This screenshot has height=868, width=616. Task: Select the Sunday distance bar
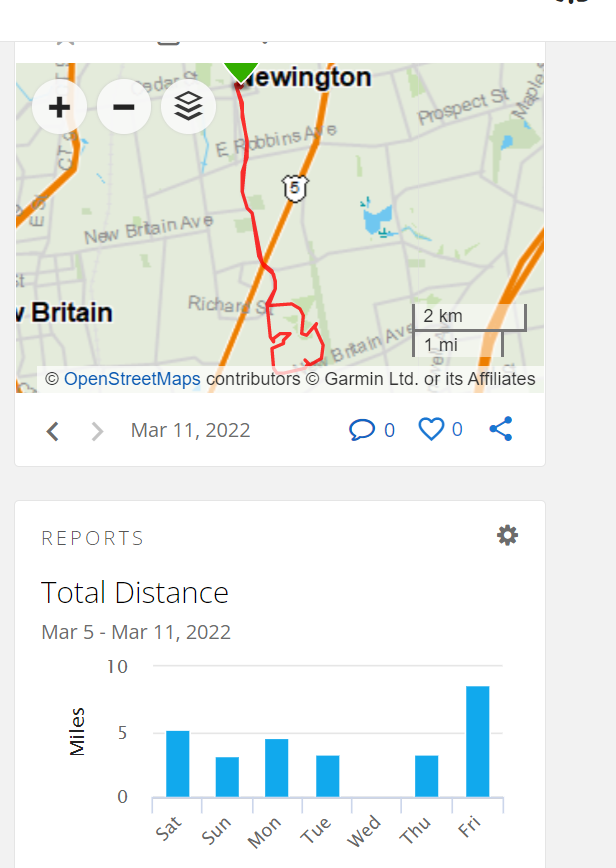pyautogui.click(x=227, y=777)
